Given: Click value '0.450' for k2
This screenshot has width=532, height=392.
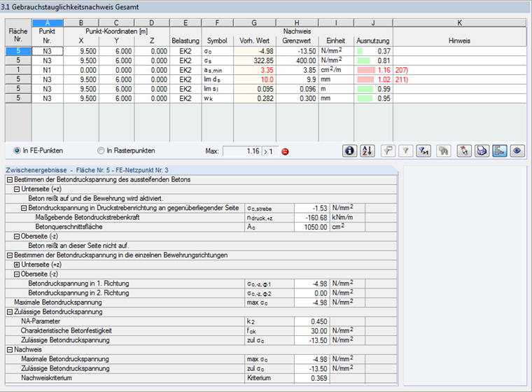Looking at the screenshot, I should (x=311, y=321).
